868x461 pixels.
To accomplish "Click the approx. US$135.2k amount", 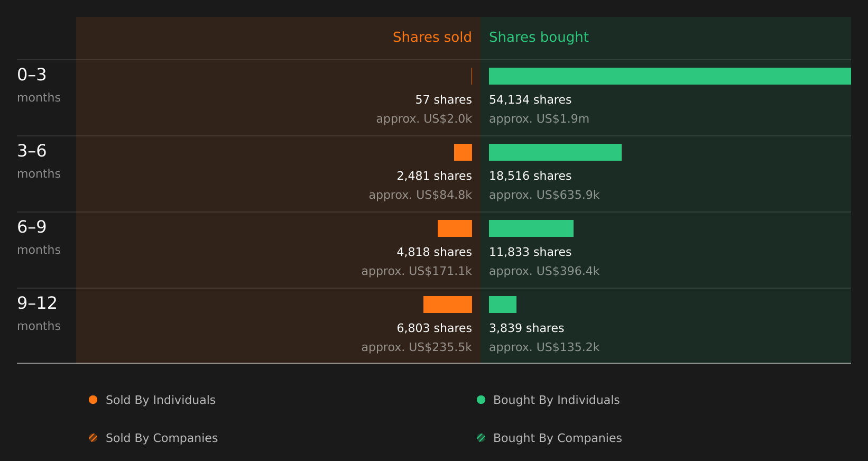I will (x=544, y=347).
